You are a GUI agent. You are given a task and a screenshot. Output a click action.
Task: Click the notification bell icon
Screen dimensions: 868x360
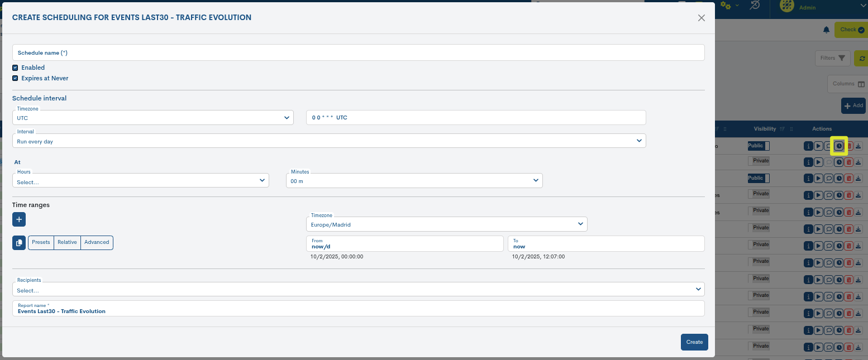click(x=826, y=30)
